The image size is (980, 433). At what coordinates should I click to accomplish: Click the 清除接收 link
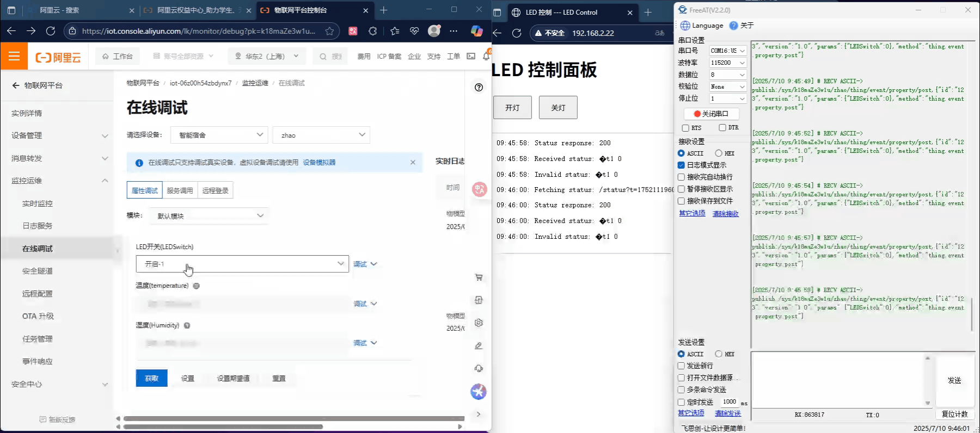coord(725,214)
